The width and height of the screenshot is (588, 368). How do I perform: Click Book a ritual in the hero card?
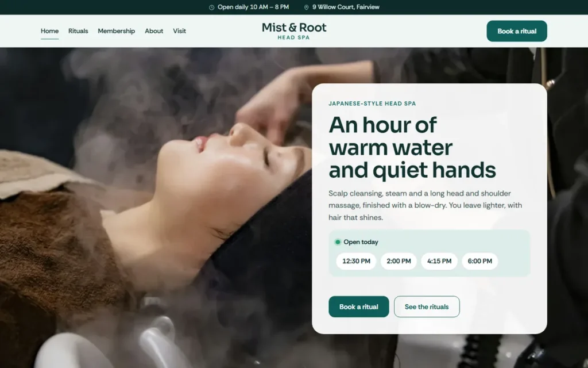[x=358, y=306]
